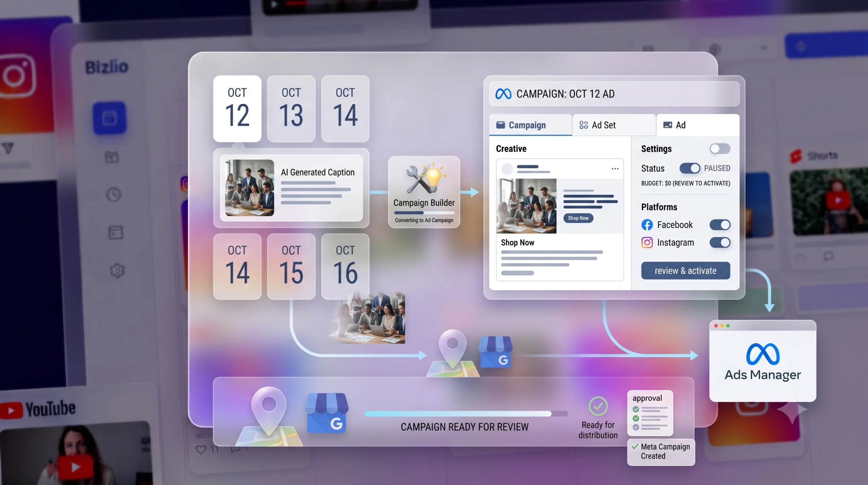
Task: Select the OCT 15 date card
Action: (x=291, y=266)
